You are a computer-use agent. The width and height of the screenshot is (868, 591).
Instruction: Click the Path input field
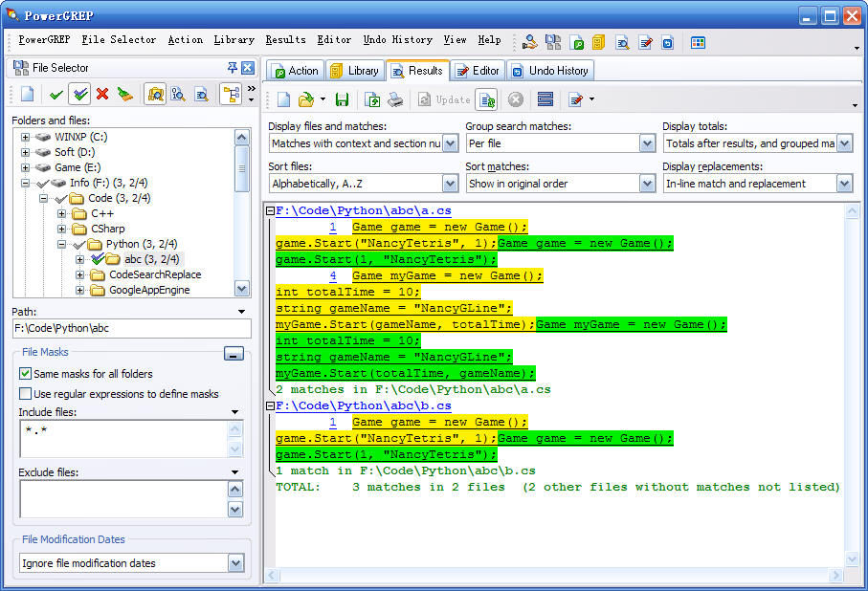tap(131, 328)
